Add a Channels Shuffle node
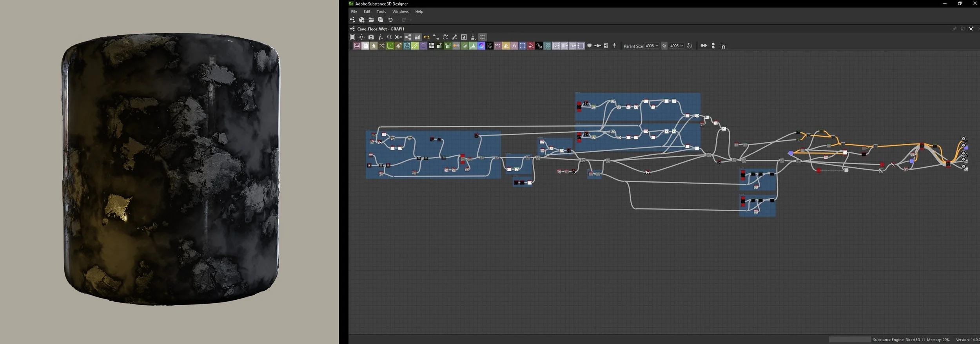This screenshot has width=980, height=344. (x=382, y=46)
